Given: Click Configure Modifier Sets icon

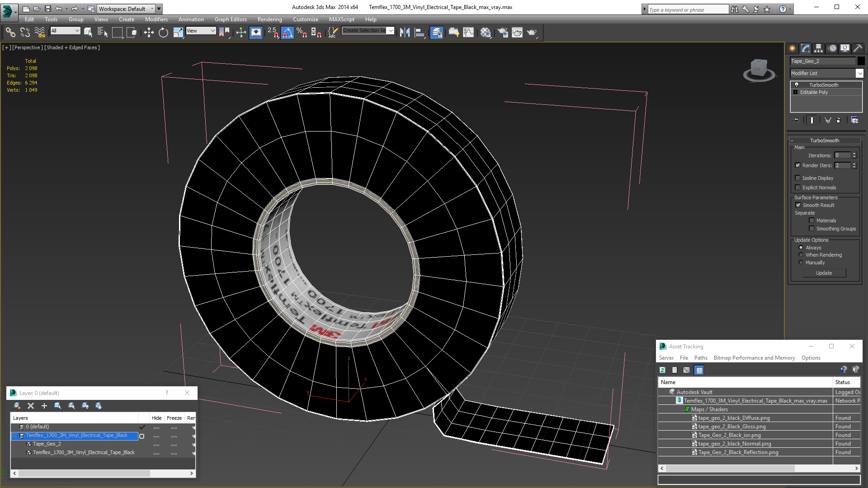Looking at the screenshot, I should click(x=854, y=120).
